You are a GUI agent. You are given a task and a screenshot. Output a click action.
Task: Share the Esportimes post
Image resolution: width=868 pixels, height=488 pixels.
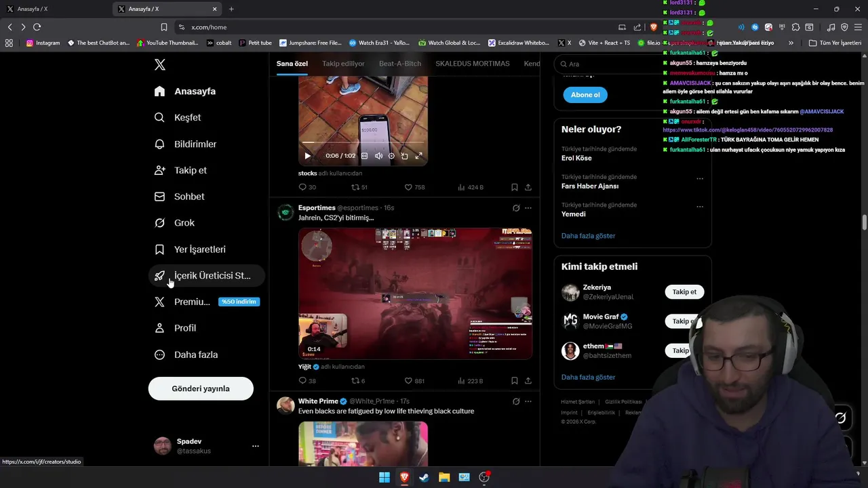528,381
